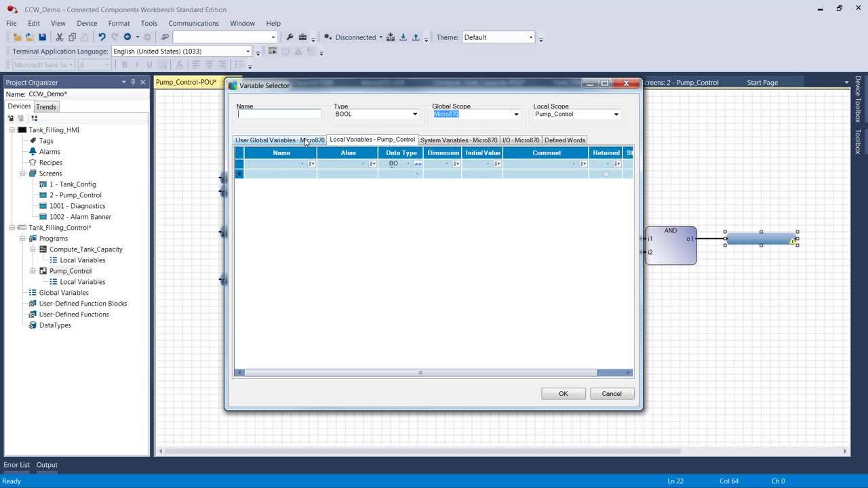Toggle the Retained checkbox in new row
868x488 pixels.
[x=606, y=174]
